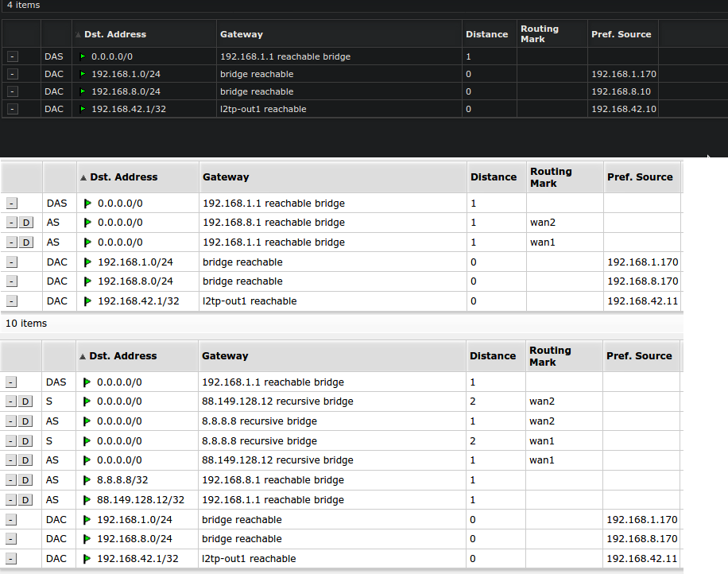
Task: Click minus button of bottom table DAS row
Action: 11,382
